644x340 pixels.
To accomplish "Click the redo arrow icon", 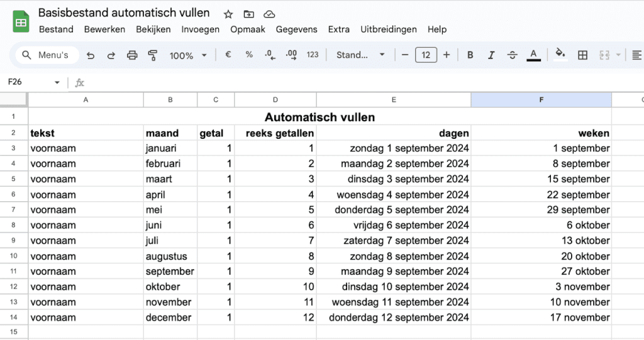I will (111, 55).
